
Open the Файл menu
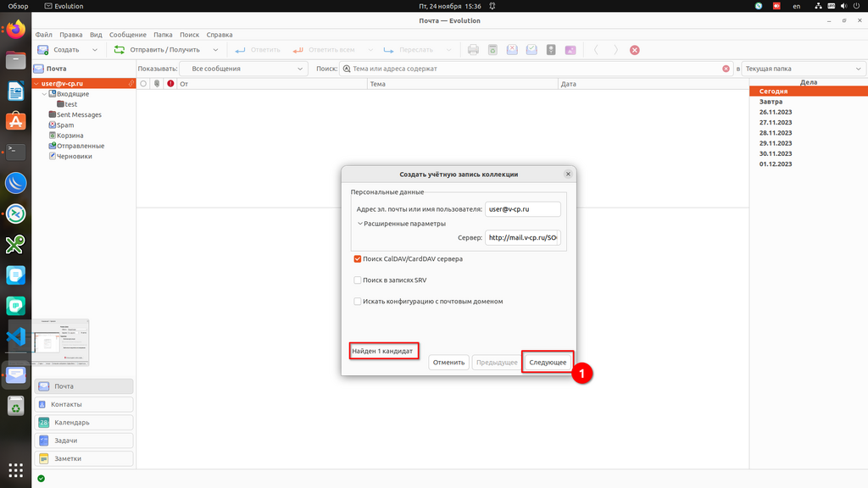pos(44,35)
